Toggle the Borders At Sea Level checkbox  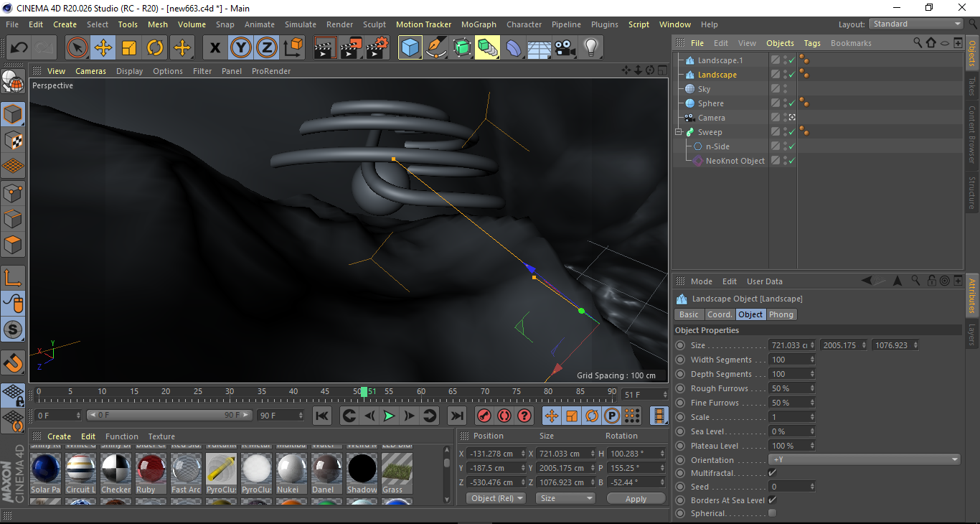(x=772, y=500)
